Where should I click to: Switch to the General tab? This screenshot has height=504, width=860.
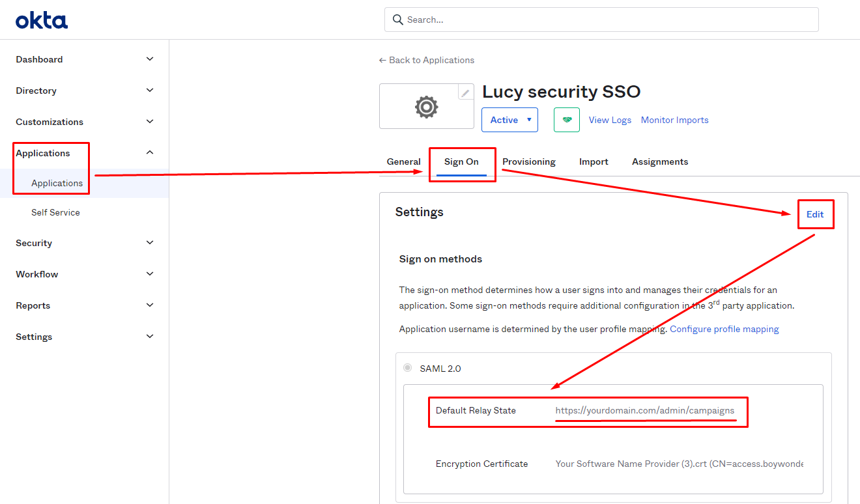(404, 161)
